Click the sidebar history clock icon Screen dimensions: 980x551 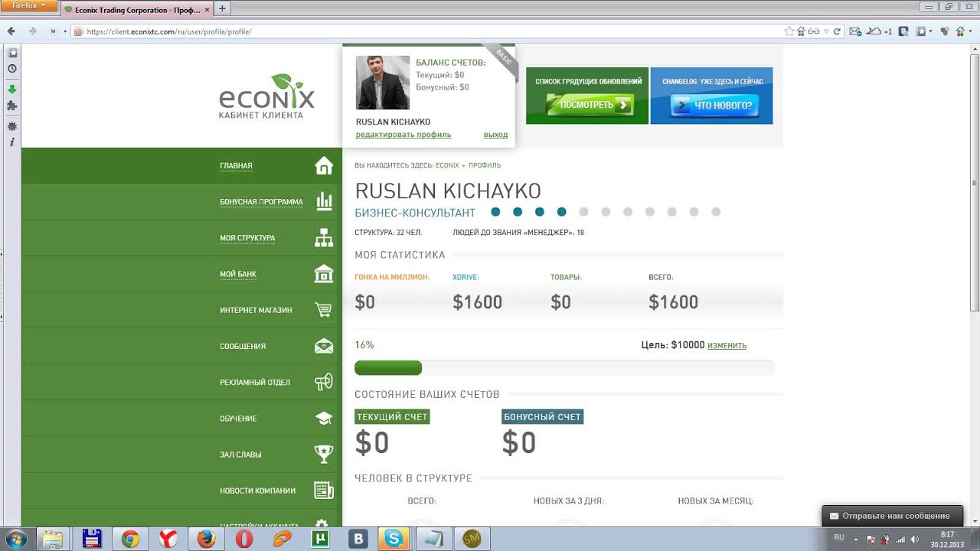pos(11,69)
